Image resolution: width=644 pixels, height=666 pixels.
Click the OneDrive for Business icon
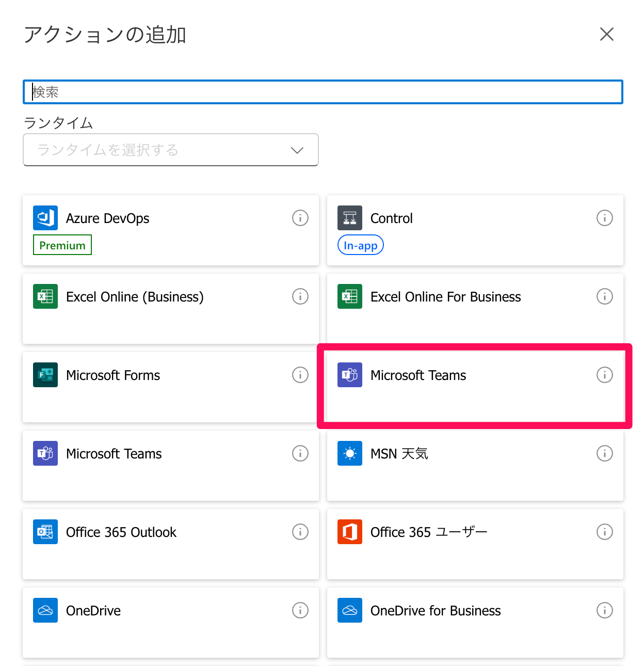350,610
